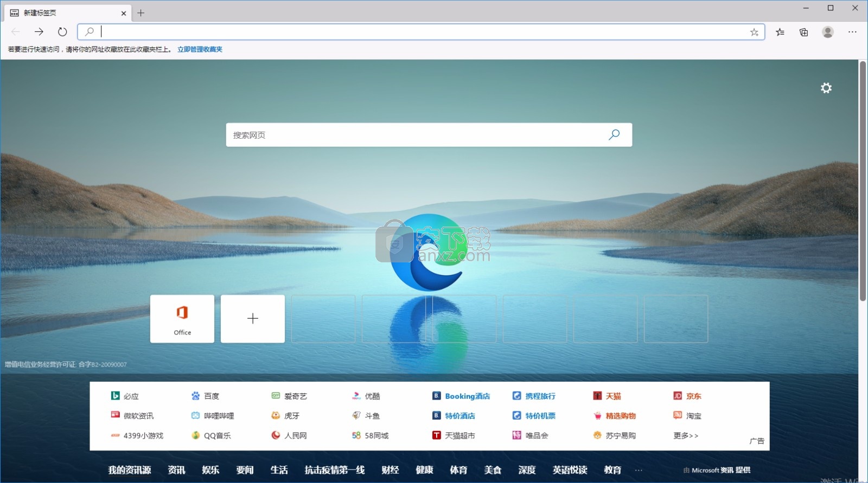Add page to favorites star icon
868x483 pixels.
click(754, 32)
